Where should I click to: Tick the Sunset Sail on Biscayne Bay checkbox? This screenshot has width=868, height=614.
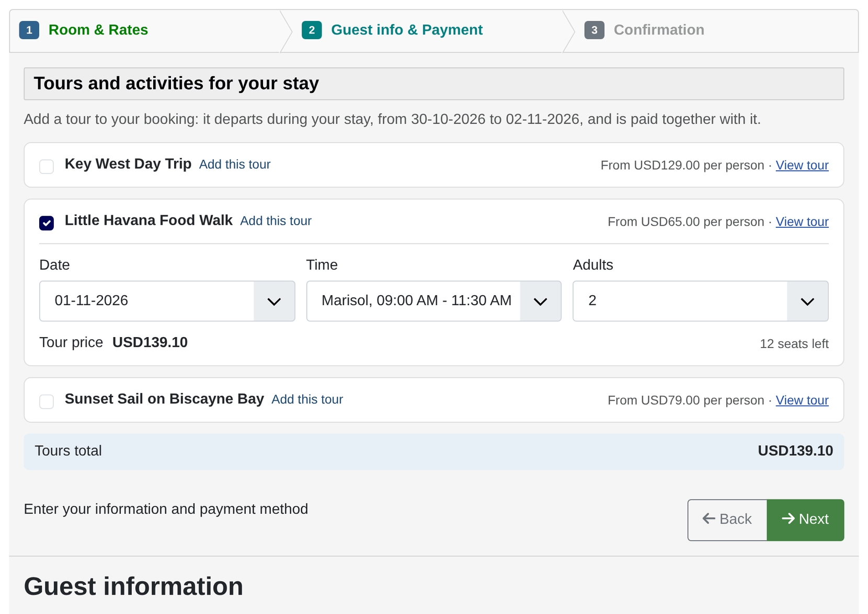tap(47, 402)
